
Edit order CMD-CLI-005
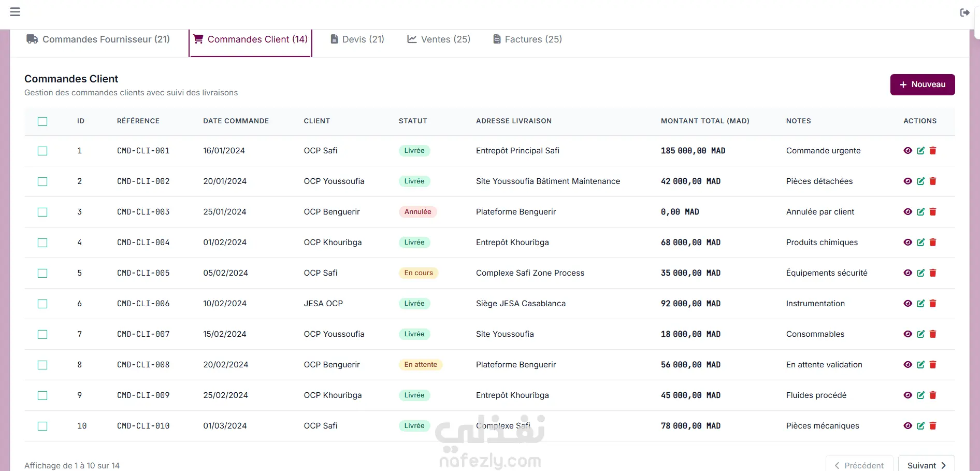920,273
